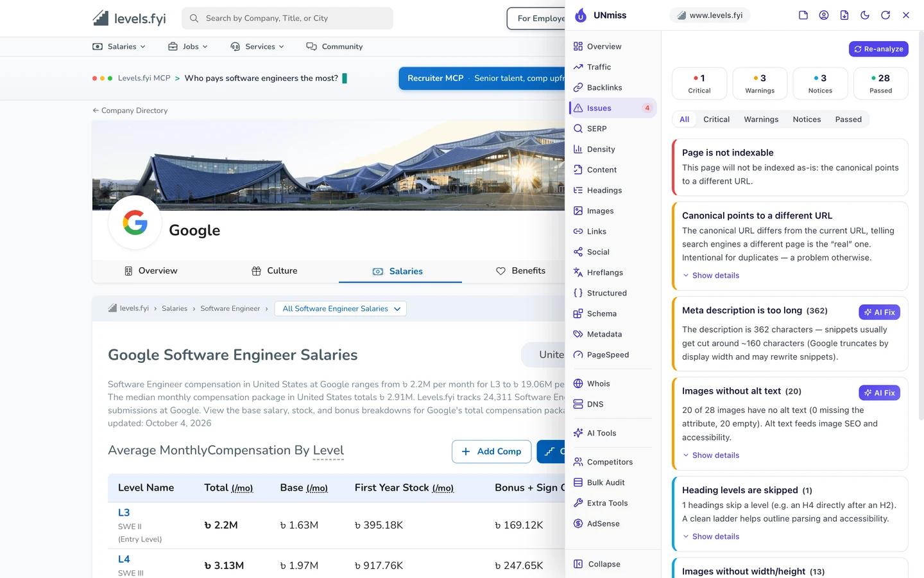Image resolution: width=924 pixels, height=578 pixels.
Task: Open the L3 level link
Action: 124,512
